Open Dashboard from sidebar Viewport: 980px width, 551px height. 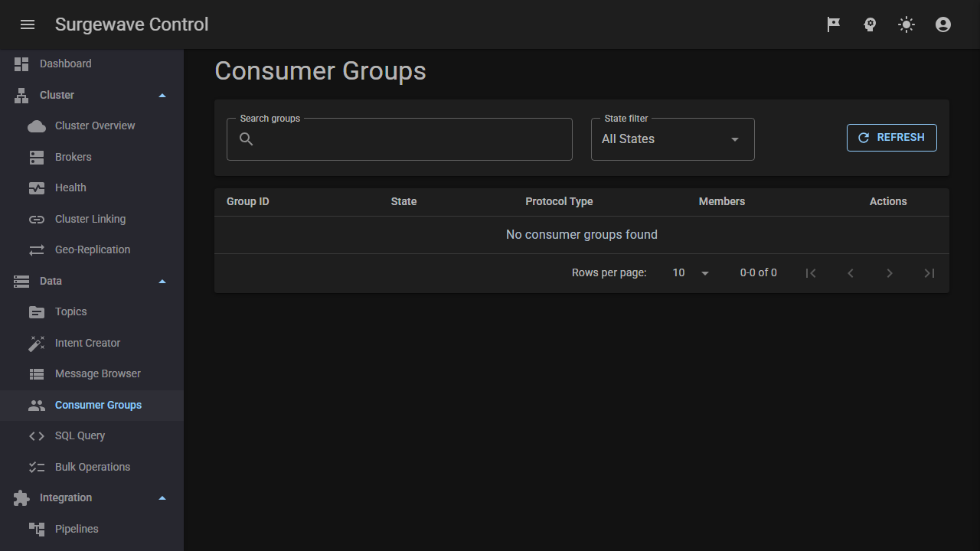pos(92,64)
